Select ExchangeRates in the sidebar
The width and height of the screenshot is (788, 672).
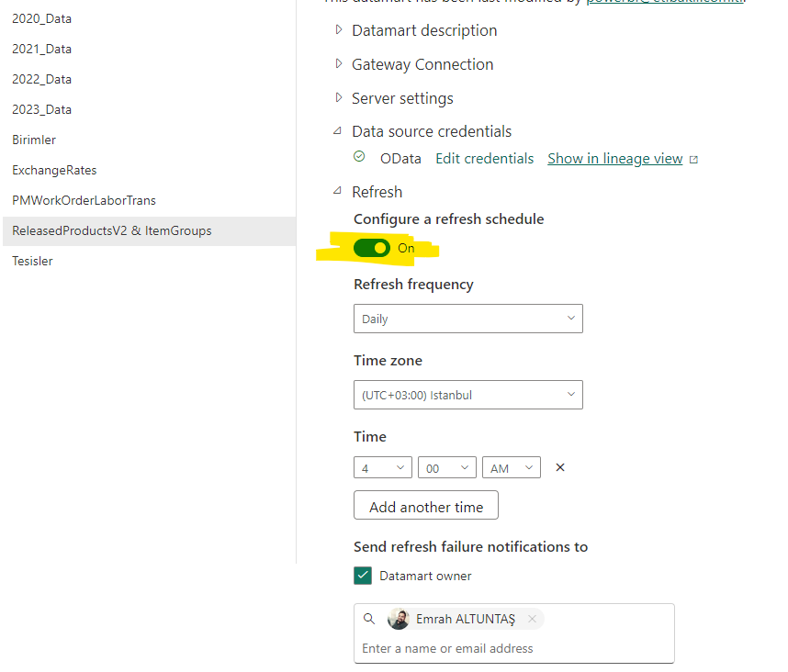point(54,170)
